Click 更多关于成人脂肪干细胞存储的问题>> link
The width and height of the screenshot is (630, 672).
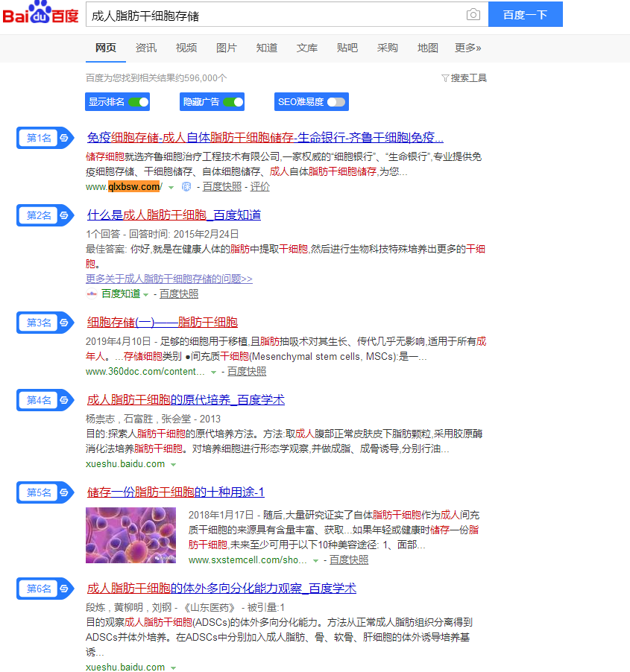point(169,279)
